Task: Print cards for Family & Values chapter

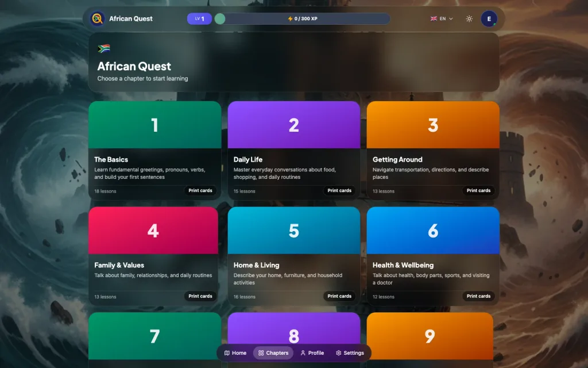Action: (x=200, y=296)
